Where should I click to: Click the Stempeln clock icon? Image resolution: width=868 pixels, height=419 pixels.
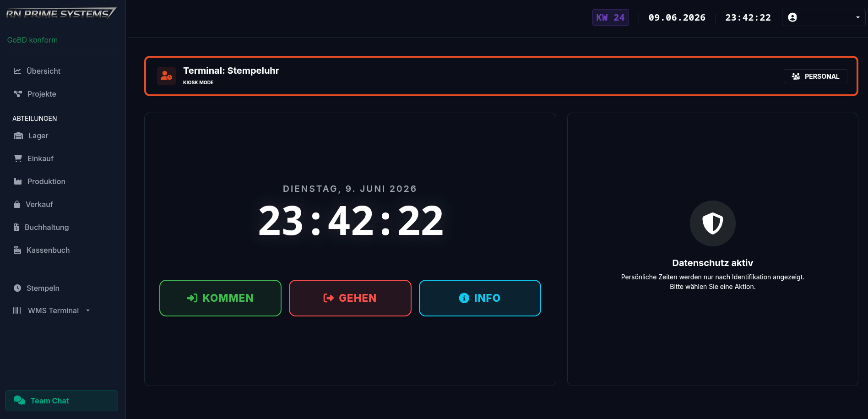point(17,288)
